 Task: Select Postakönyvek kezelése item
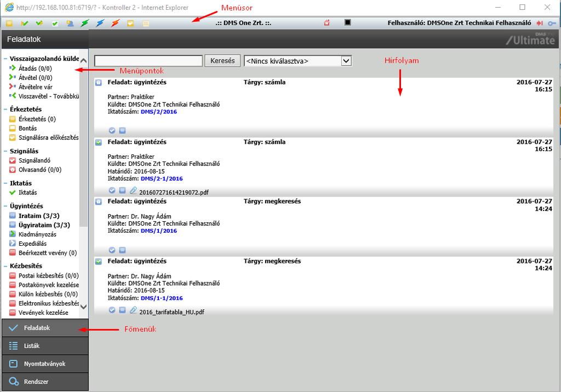(x=49, y=285)
